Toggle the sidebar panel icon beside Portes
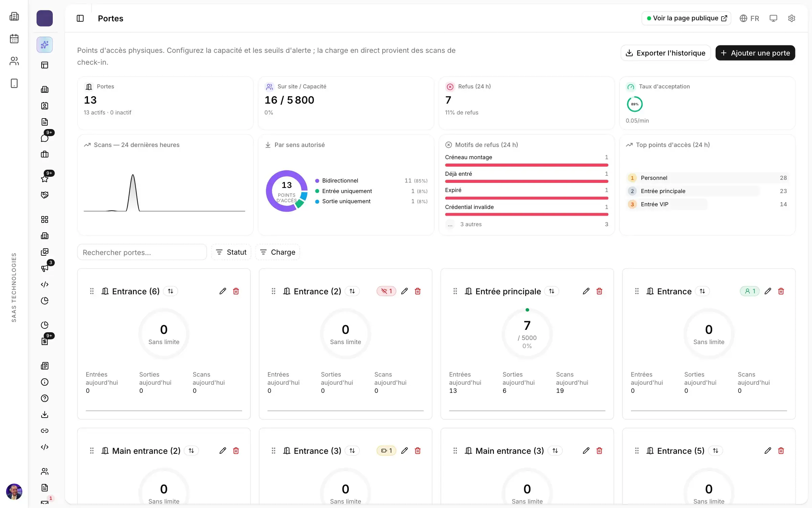 click(x=80, y=18)
